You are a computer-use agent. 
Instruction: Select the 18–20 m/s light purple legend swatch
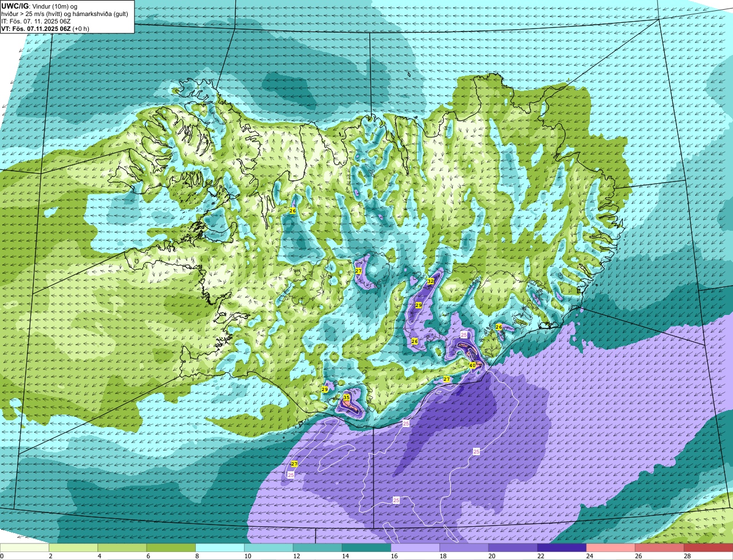click(464, 547)
